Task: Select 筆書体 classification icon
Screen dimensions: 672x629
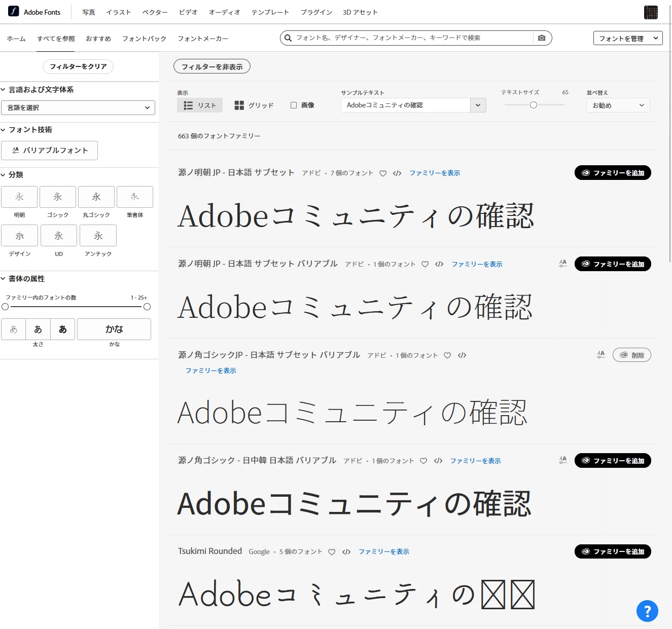Action: pos(135,197)
